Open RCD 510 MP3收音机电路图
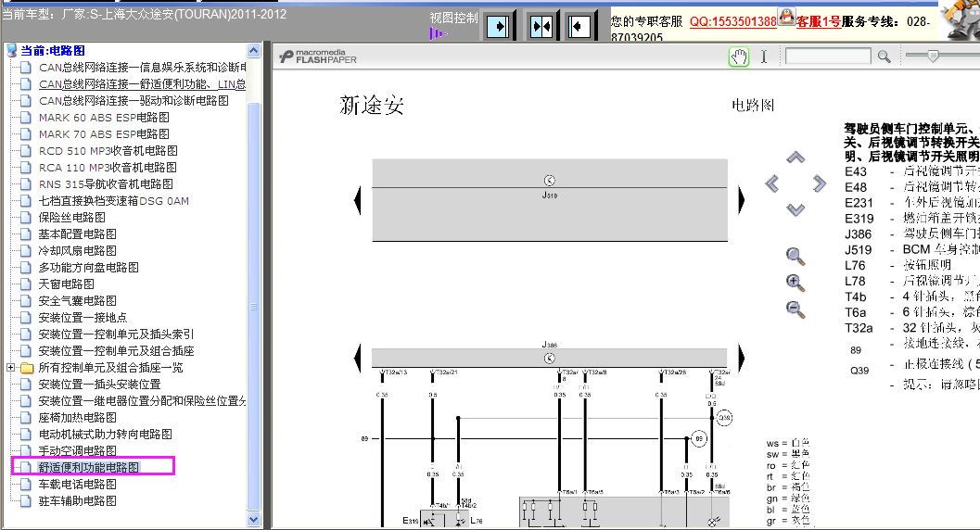Screen dimensions: 980x530 (108, 151)
